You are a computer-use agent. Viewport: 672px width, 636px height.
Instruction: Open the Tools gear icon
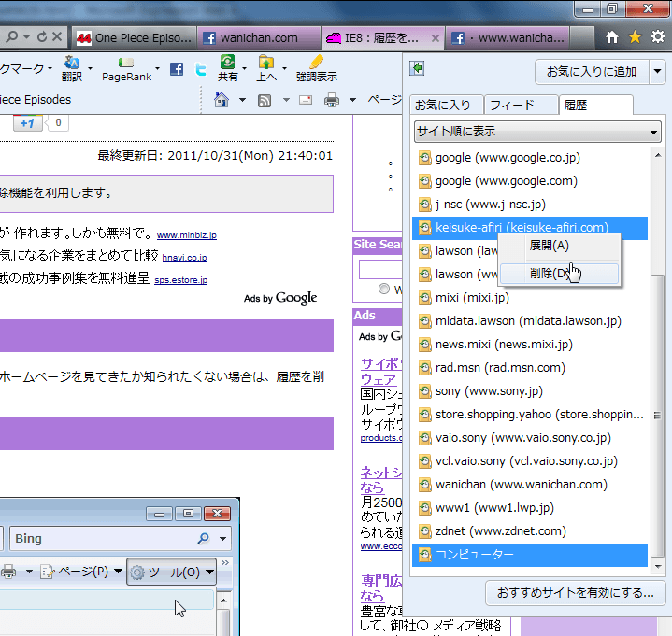point(657,37)
